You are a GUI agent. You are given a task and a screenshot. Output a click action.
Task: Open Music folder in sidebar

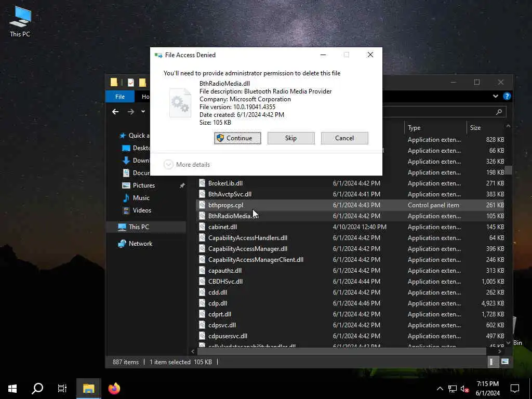[136, 198]
